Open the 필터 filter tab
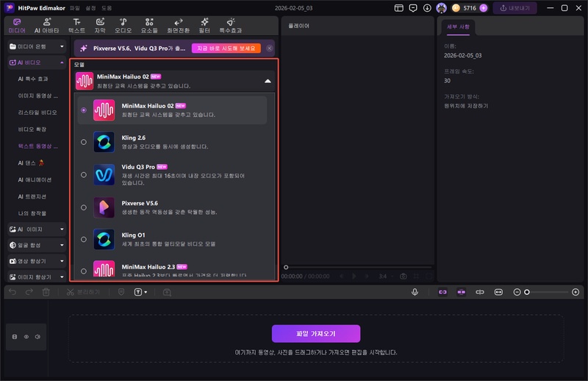This screenshot has height=381, width=588. [x=204, y=26]
